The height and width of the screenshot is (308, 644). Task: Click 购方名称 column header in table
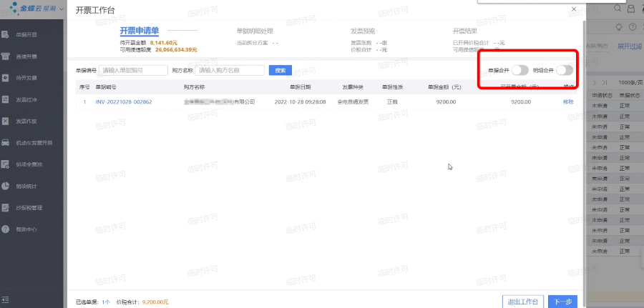pyautogui.click(x=194, y=87)
